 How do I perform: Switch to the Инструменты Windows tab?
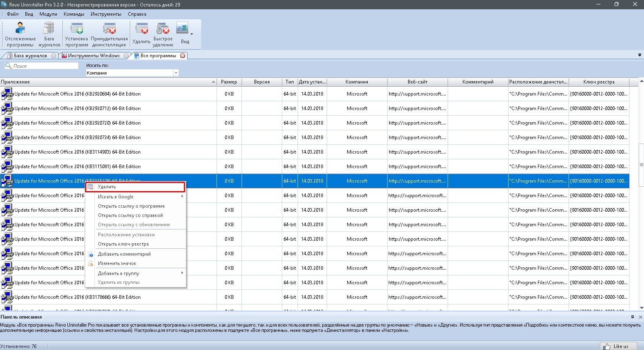click(94, 56)
